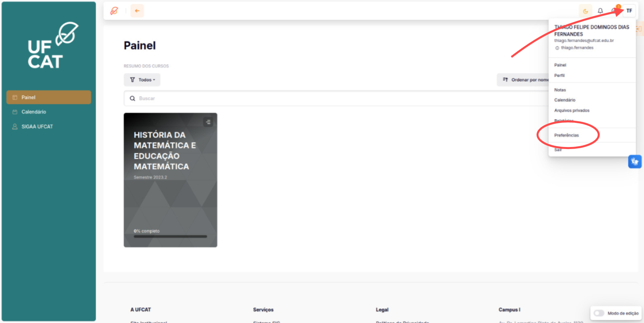Open Calendário in the left sidebar
Screen dimensions: 644x323
(x=49, y=112)
